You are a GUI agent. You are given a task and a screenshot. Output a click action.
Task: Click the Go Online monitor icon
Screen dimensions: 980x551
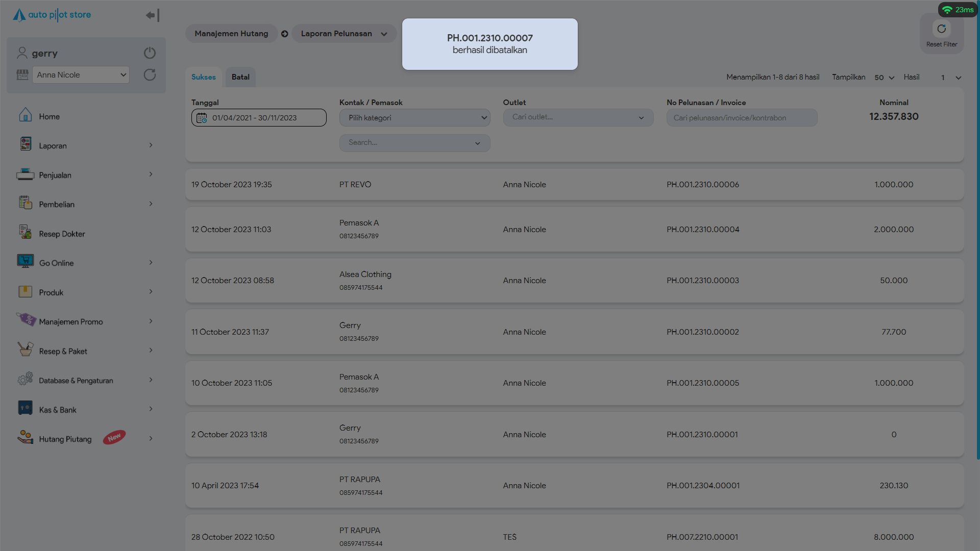click(x=25, y=261)
